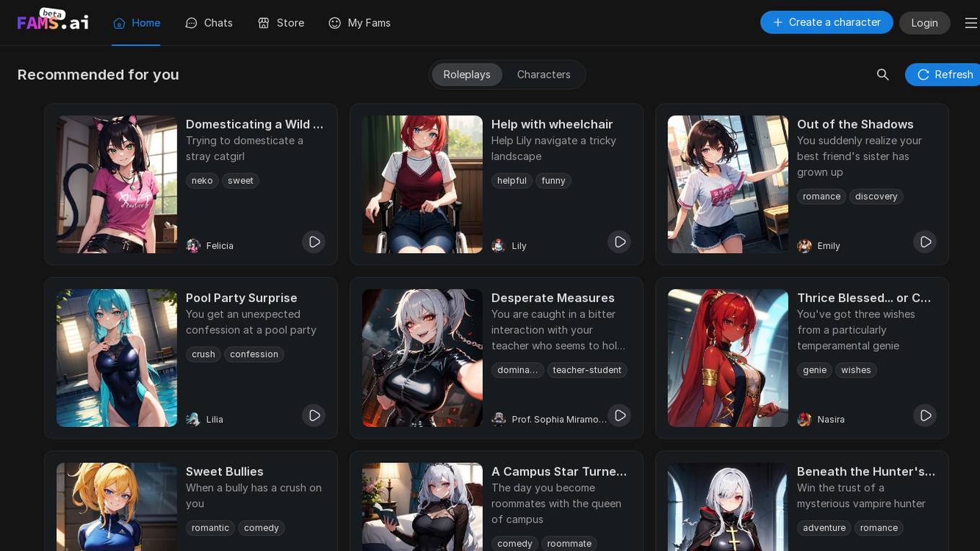This screenshot has height=551, width=980.
Task: Open Domesticating a Wild card thumbnail
Action: (x=117, y=185)
